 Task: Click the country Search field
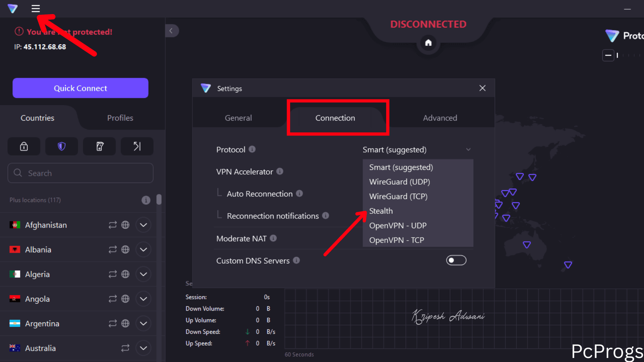pyautogui.click(x=80, y=173)
